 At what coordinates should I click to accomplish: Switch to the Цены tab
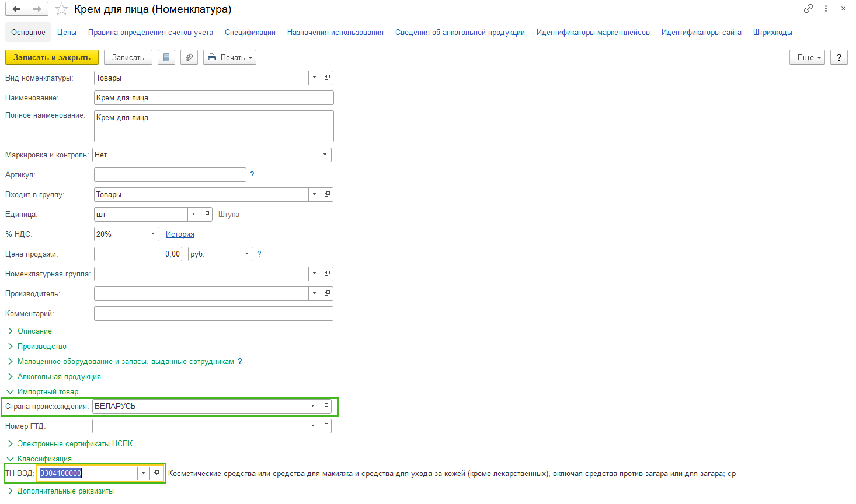coord(67,32)
